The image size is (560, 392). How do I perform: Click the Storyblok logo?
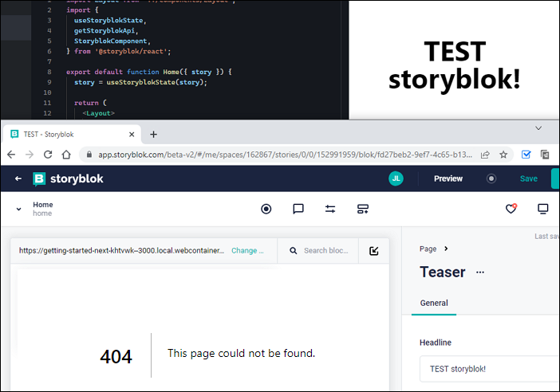coord(68,179)
